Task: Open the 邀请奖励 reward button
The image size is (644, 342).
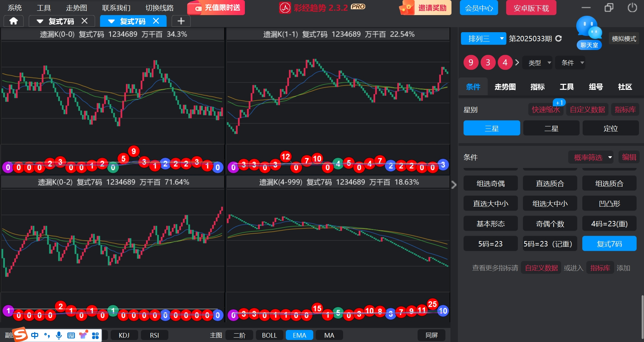Action: pos(425,8)
